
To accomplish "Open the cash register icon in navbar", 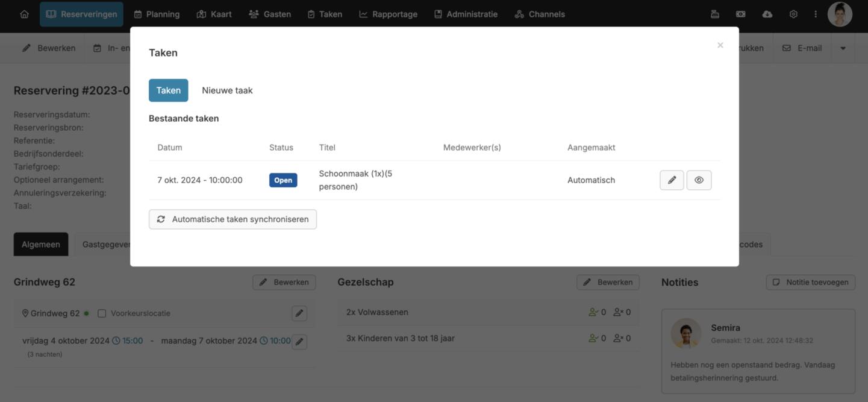I will tap(715, 14).
